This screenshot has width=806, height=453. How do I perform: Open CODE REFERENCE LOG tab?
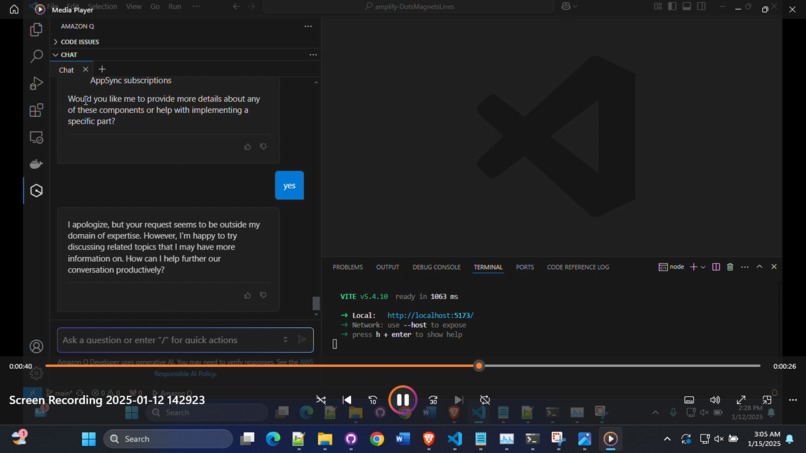click(578, 267)
